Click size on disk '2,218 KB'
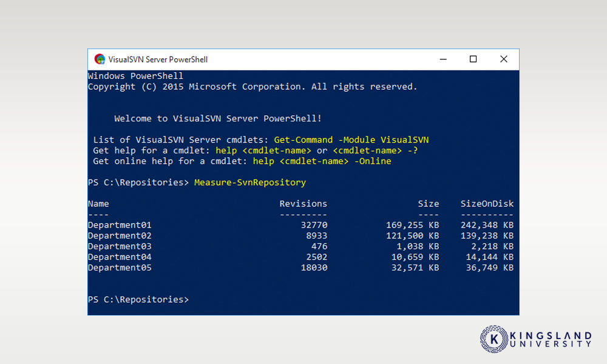This screenshot has width=607, height=364. [492, 246]
